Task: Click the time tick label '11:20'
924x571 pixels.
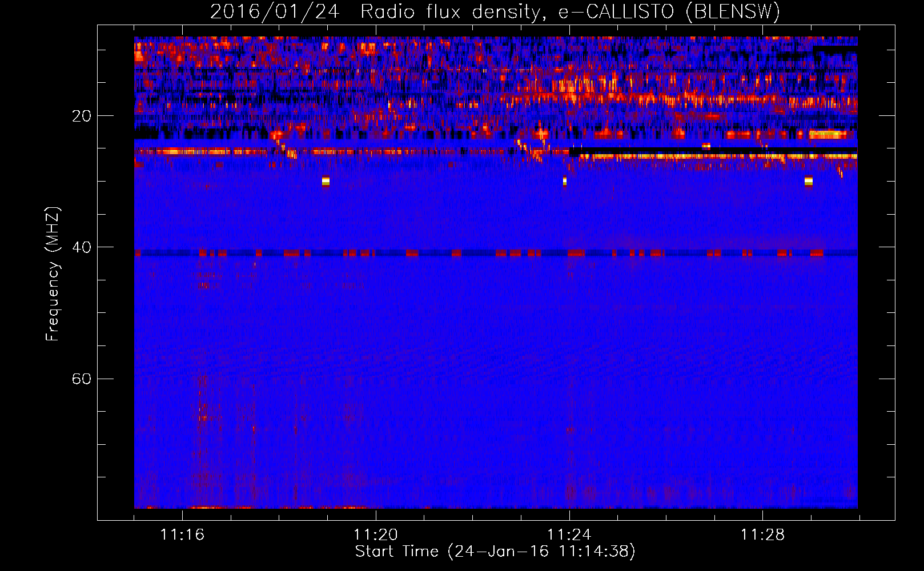Action: pyautogui.click(x=376, y=534)
